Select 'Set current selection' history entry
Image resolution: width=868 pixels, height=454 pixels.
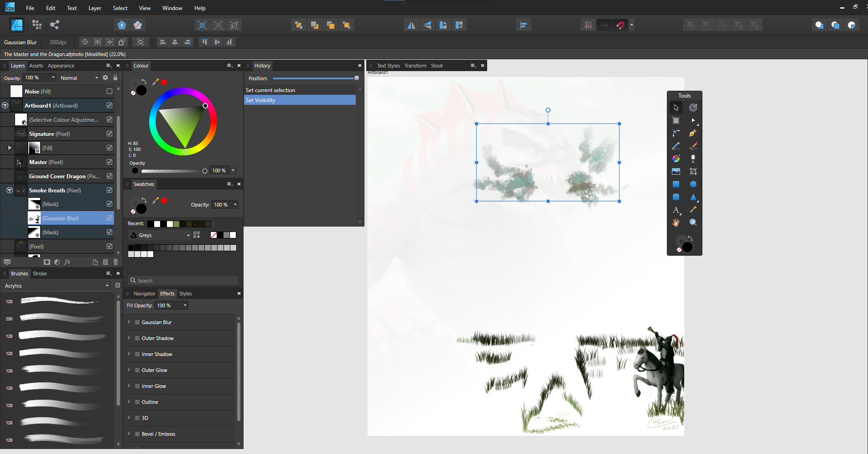click(300, 90)
